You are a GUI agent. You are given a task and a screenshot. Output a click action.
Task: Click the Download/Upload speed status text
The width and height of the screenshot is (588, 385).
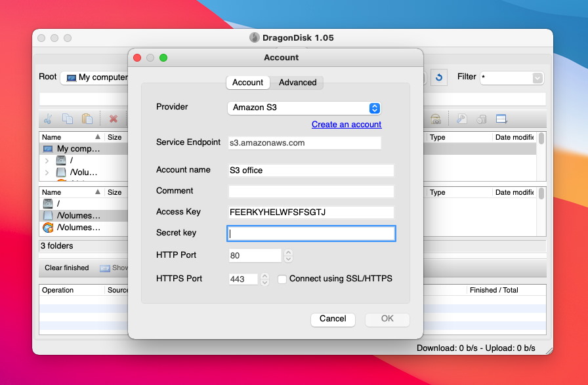476,348
